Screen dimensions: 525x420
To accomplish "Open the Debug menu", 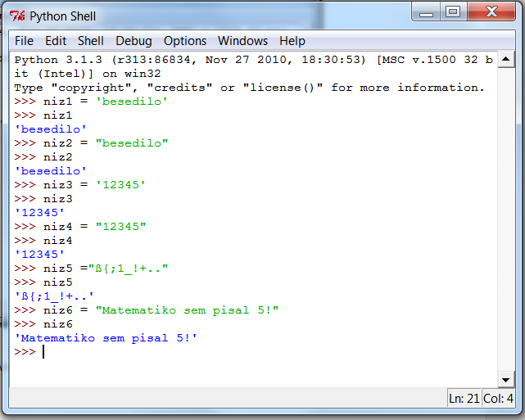I will coord(134,41).
